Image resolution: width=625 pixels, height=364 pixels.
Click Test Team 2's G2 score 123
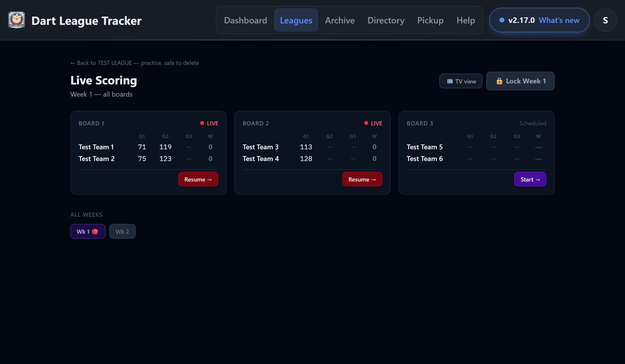165,159
